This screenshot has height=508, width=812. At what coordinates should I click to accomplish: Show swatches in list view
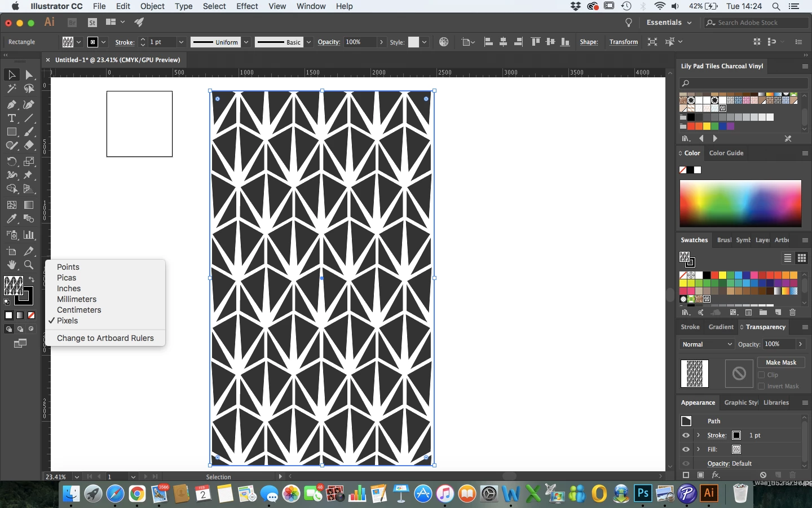coord(788,258)
